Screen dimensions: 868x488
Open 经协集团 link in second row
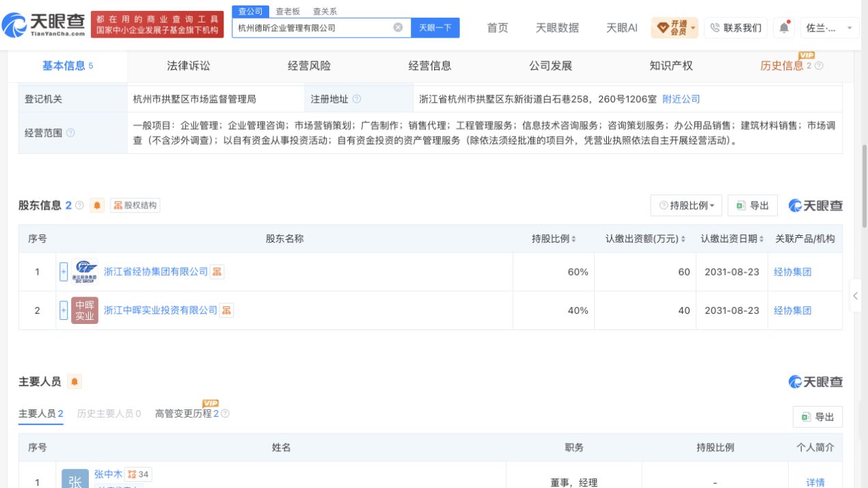pyautogui.click(x=793, y=310)
